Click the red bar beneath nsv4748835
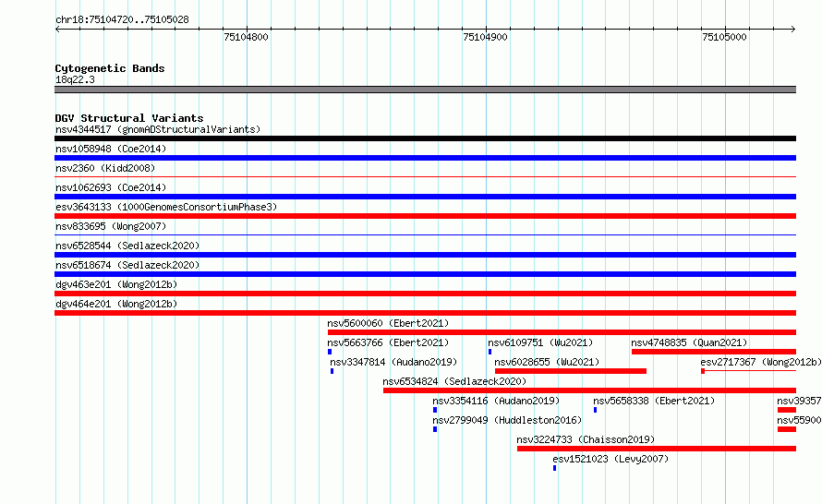822x504 pixels. pos(714,352)
